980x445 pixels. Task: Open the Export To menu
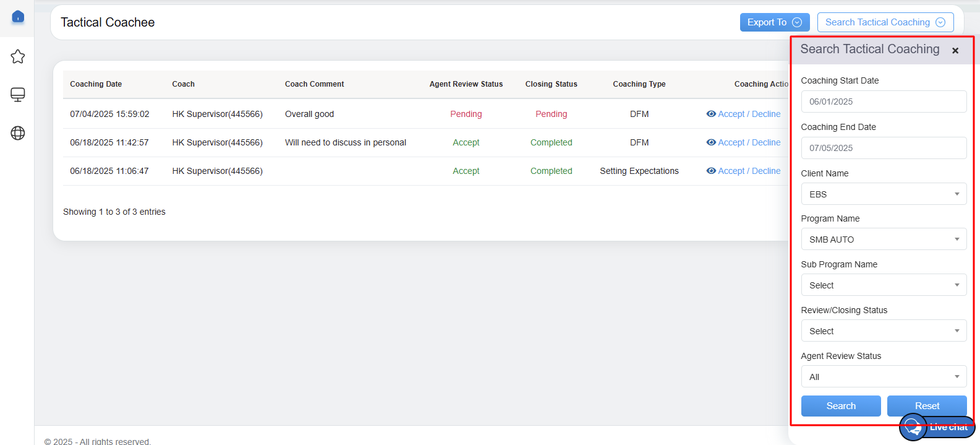(774, 22)
